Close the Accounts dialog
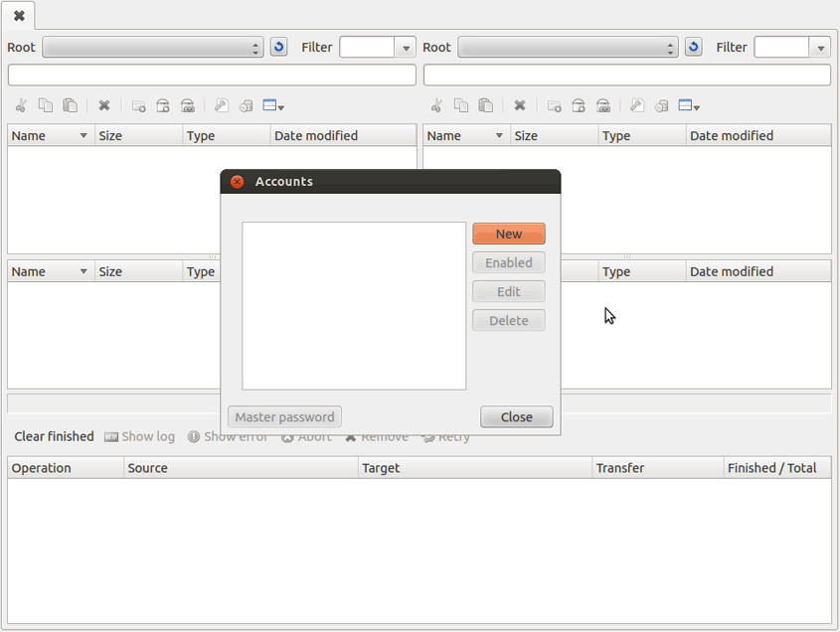This screenshot has width=840, height=632. click(516, 416)
